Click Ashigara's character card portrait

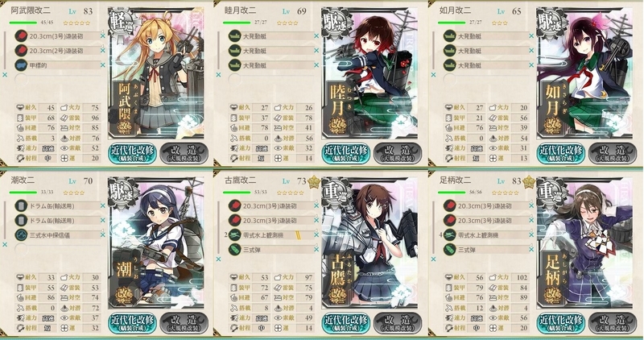pos(585,243)
